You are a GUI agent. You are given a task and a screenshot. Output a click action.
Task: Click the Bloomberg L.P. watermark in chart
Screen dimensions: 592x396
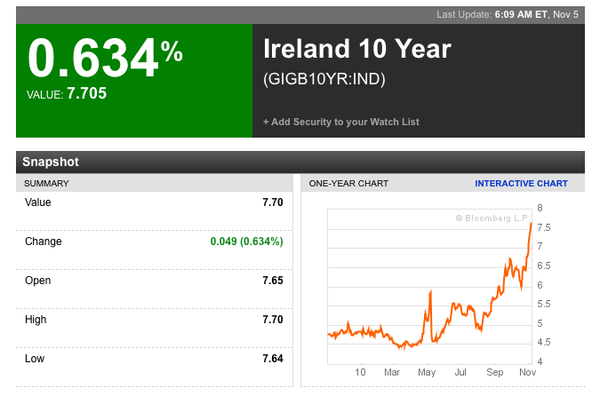[x=493, y=218]
